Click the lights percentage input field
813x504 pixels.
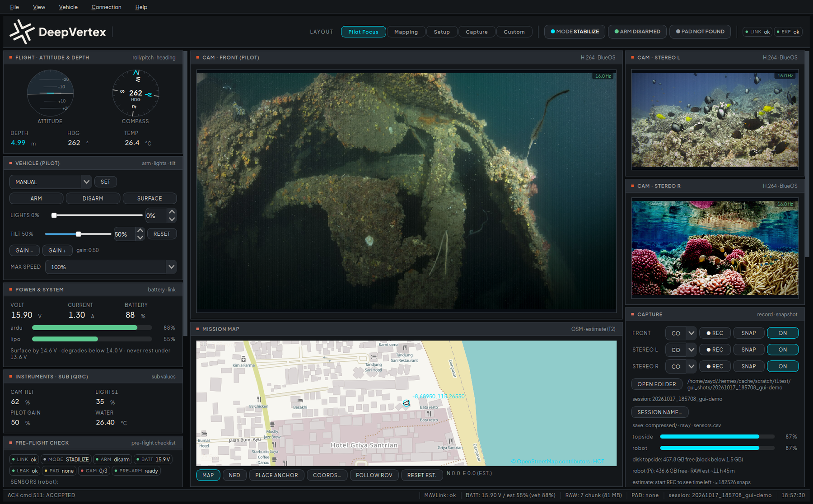click(156, 215)
